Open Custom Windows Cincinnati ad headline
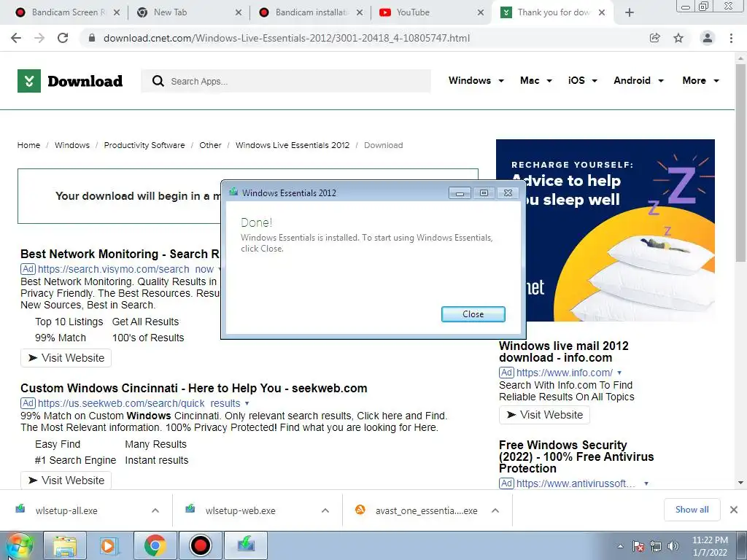The image size is (747, 560). 193,388
